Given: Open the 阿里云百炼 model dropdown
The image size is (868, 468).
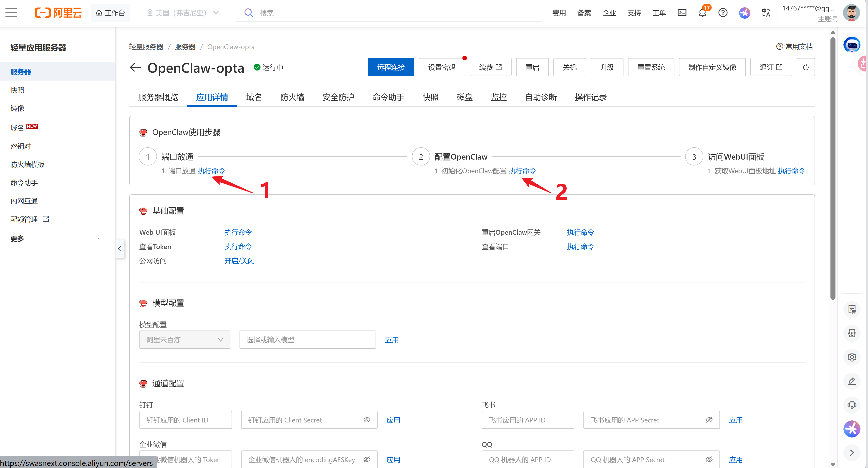Looking at the screenshot, I should coord(185,340).
